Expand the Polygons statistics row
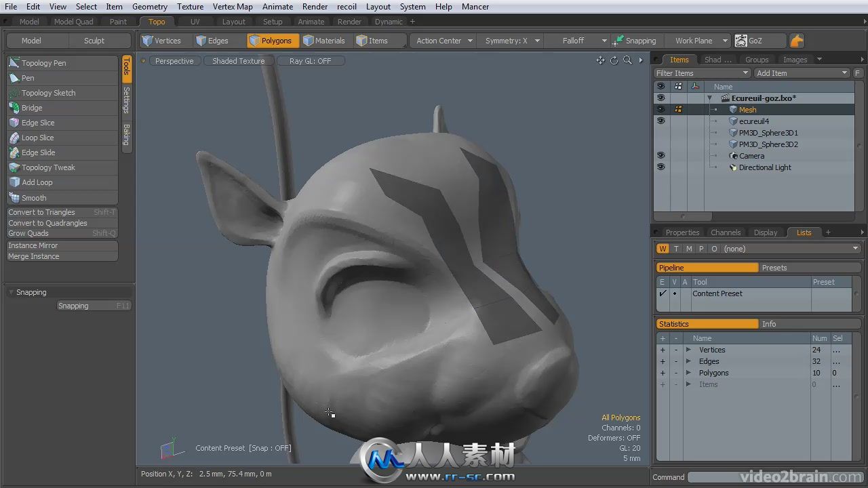 point(688,373)
